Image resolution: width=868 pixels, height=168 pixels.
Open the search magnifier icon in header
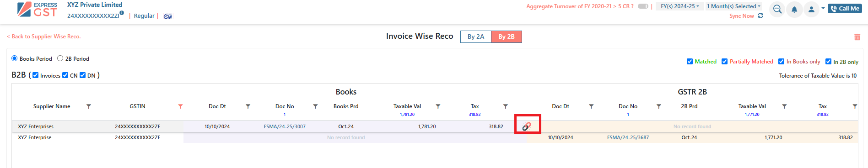[x=777, y=9]
